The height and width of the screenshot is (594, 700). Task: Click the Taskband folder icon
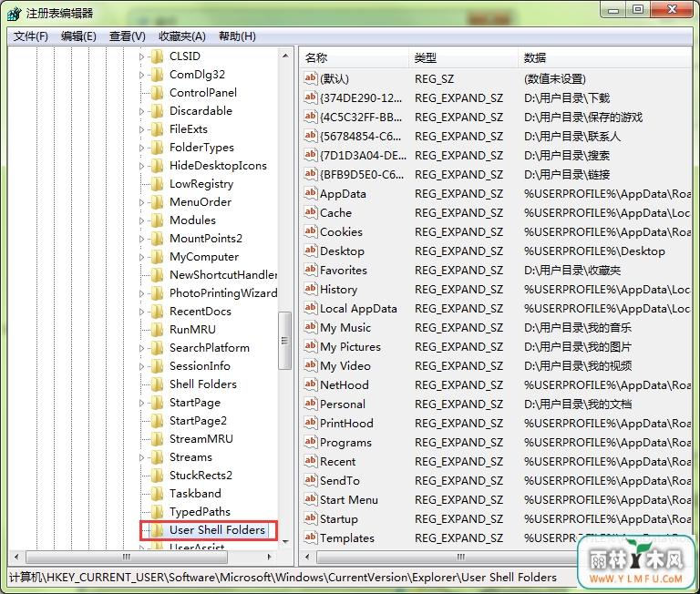pyautogui.click(x=157, y=494)
